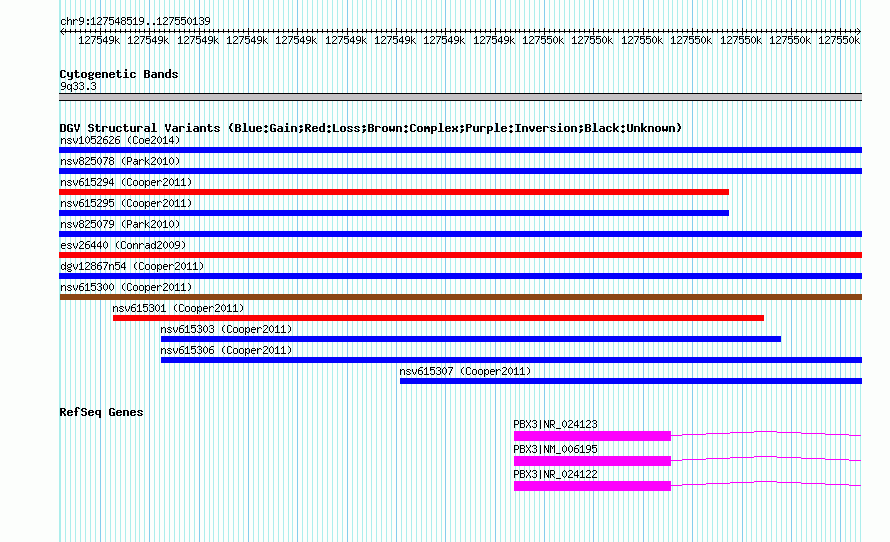Screen dimensions: 890x542
Task: Click the left arrow of the ruler
Action: (62, 31)
